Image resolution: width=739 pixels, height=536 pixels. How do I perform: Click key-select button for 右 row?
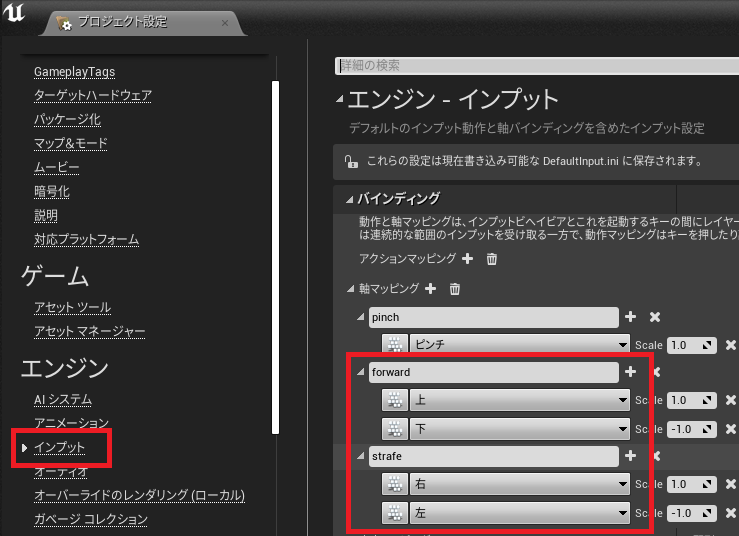point(394,484)
